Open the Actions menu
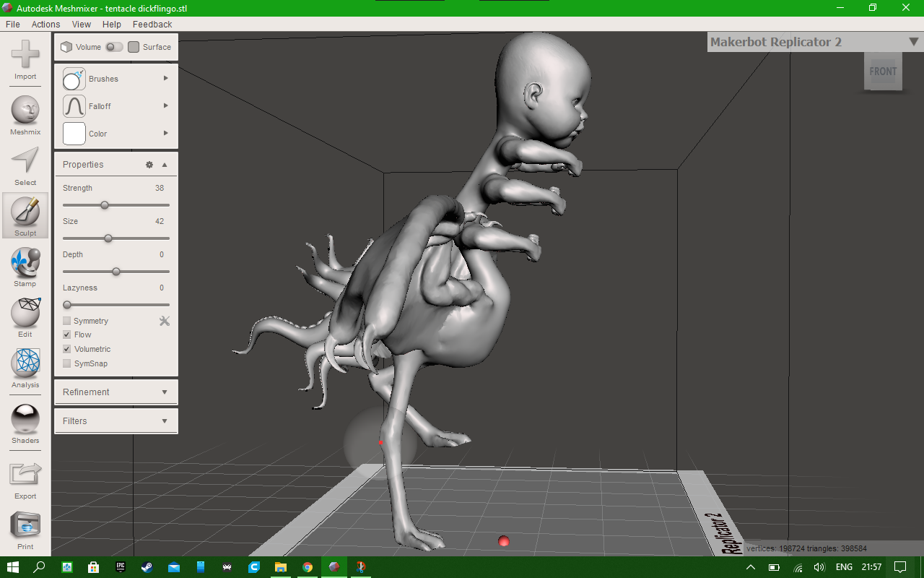This screenshot has height=578, width=924. coord(45,24)
